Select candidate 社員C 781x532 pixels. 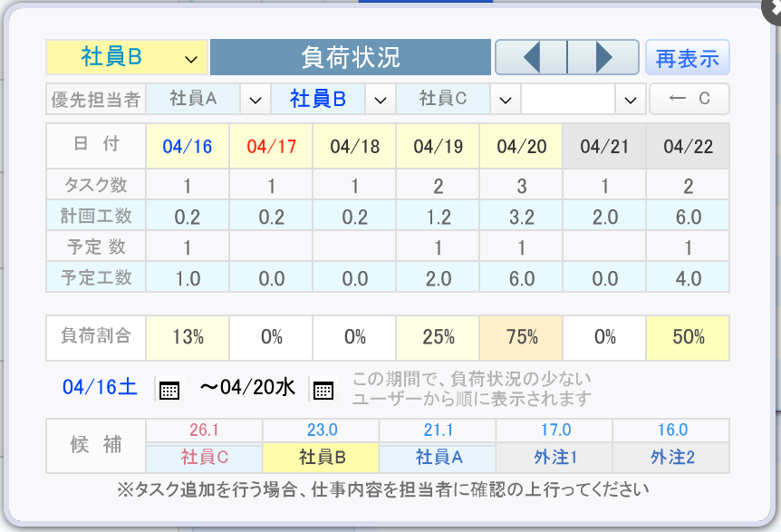coord(204,457)
